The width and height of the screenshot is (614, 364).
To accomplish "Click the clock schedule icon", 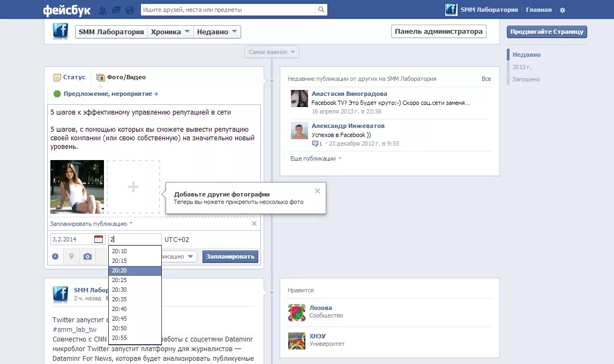I will point(55,256).
